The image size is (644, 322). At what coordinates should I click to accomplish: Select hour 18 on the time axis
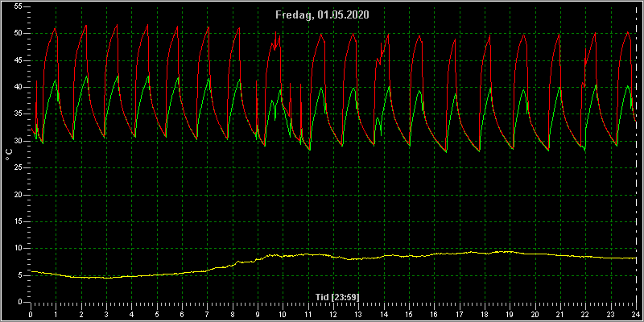tap(485, 315)
